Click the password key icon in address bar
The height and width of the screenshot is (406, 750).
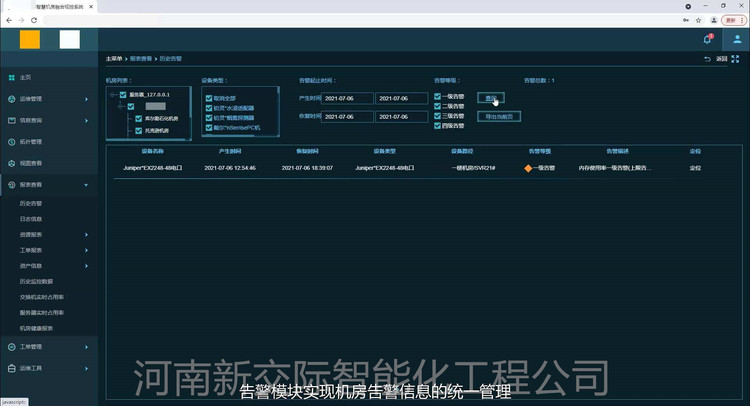(686, 20)
